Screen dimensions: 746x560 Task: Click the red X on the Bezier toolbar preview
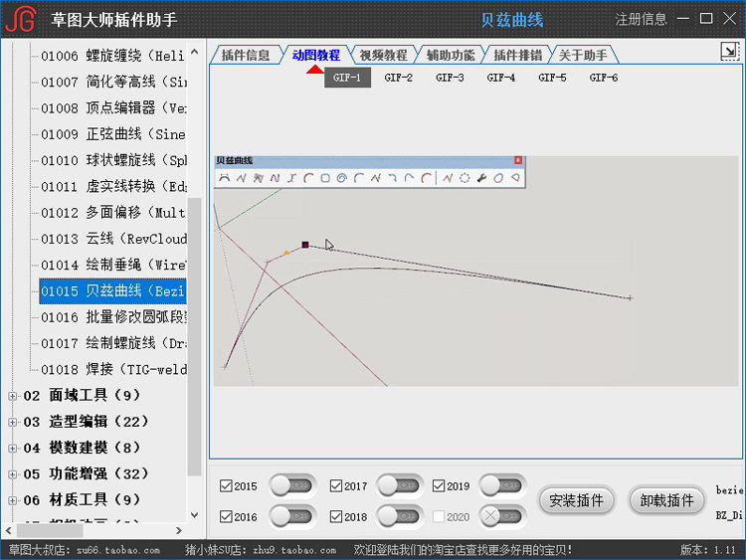[x=518, y=160]
